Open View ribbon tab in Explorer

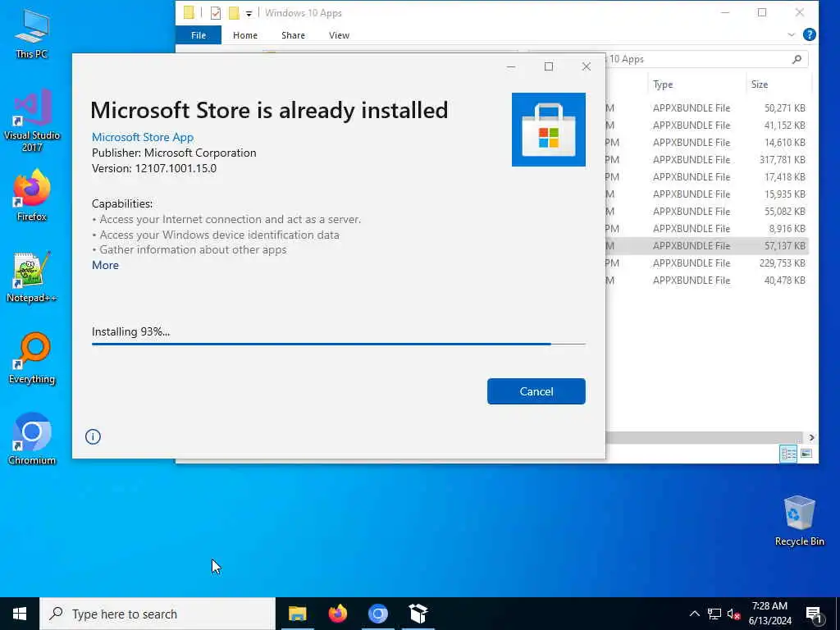click(339, 35)
